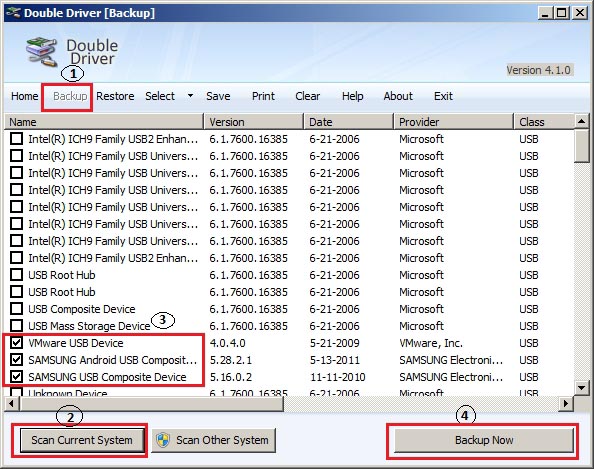Click date 5-13-2011 cell
This screenshot has width=594, height=469.
(335, 360)
